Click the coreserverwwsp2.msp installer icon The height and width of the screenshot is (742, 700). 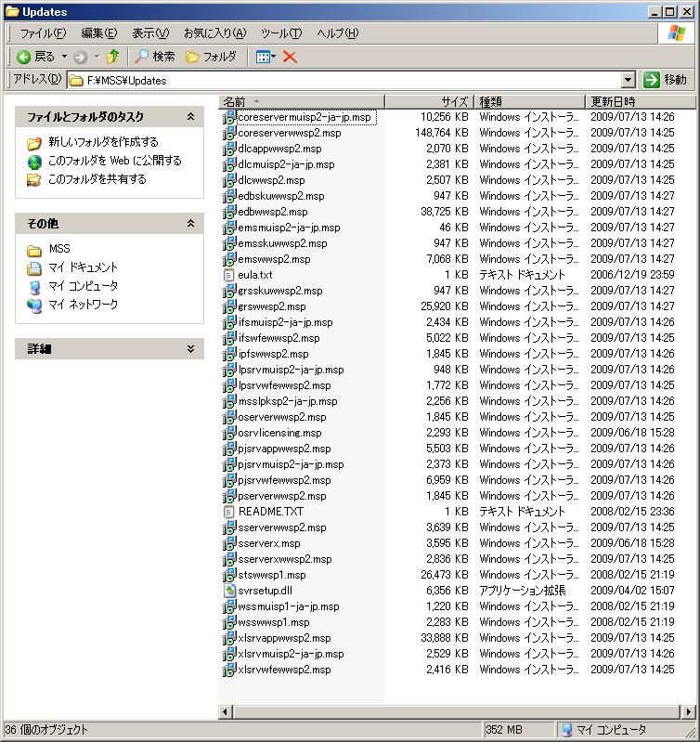[229, 133]
